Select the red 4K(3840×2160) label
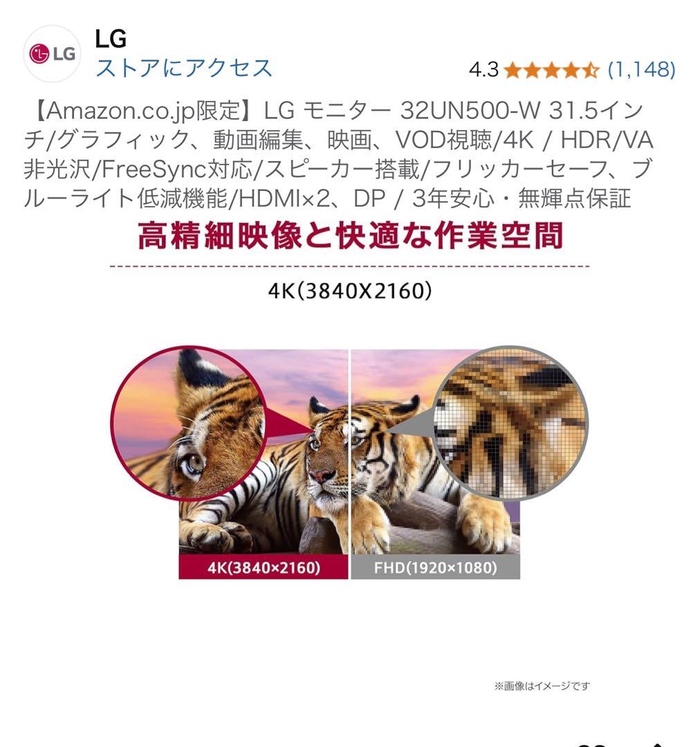Image resolution: width=700 pixels, height=747 pixels. click(x=264, y=567)
